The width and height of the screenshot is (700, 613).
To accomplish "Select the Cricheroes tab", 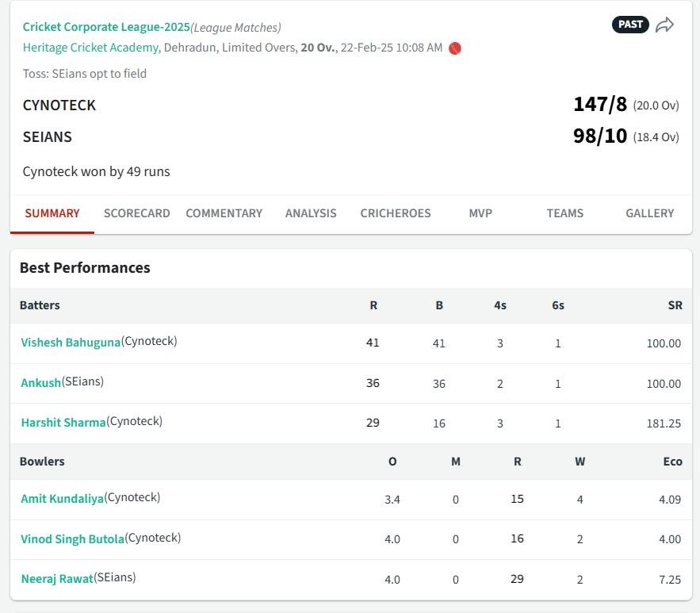I will click(x=396, y=213).
